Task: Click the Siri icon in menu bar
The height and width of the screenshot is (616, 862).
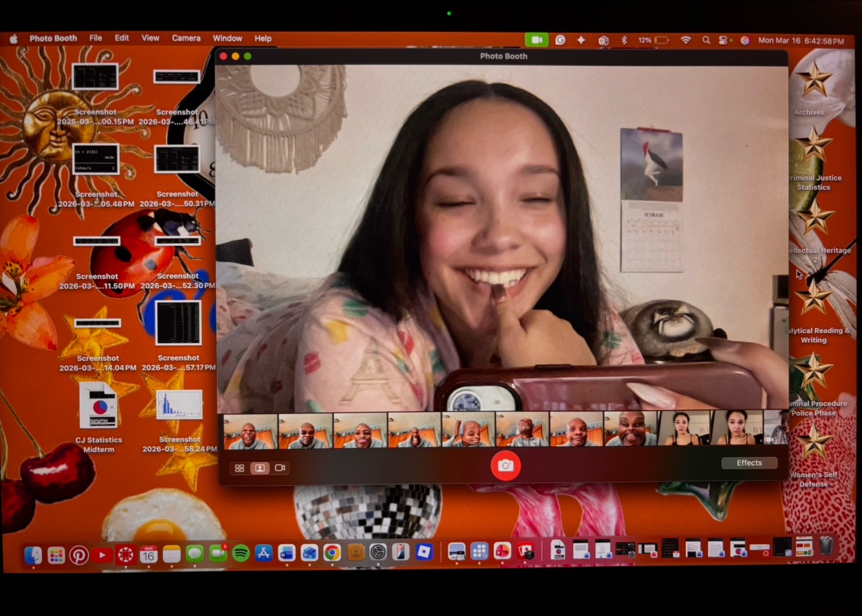Action: coord(744,40)
